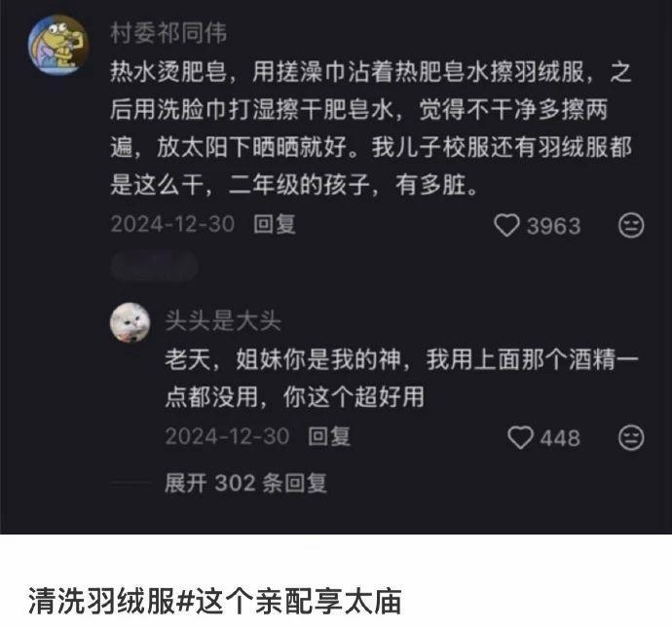This screenshot has height=628, width=672.
Task: Tap the 2024-12-30 date under the reply
Action: click(x=228, y=436)
